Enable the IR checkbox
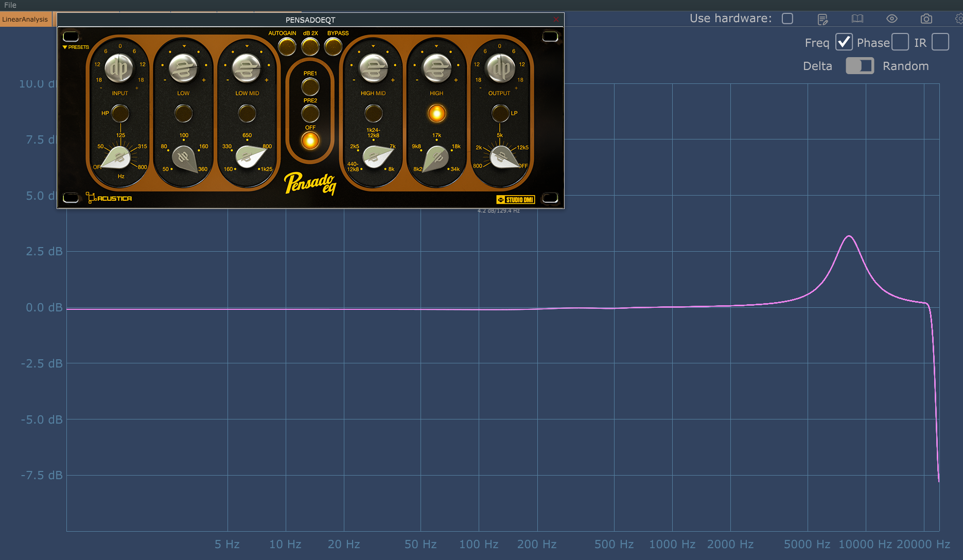This screenshot has height=560, width=963. pyautogui.click(x=940, y=42)
